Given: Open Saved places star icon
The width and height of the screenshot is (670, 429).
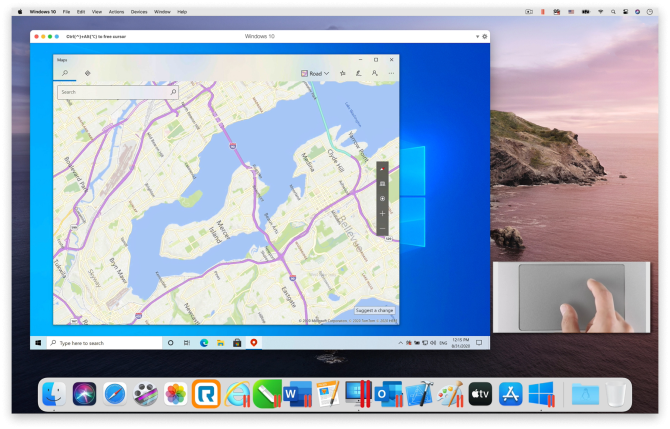Looking at the screenshot, I should 342,73.
